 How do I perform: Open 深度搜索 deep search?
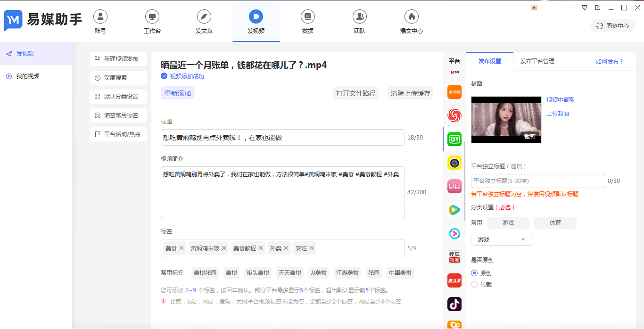coord(118,78)
